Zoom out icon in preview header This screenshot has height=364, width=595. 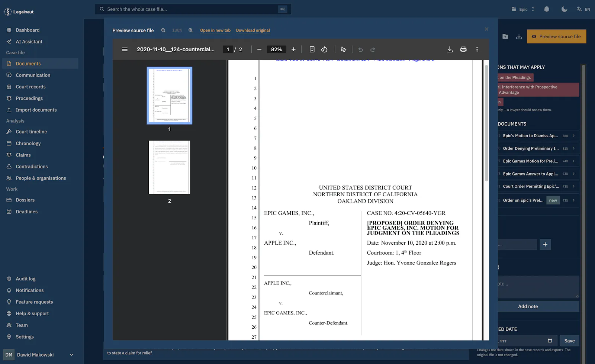coord(163,30)
